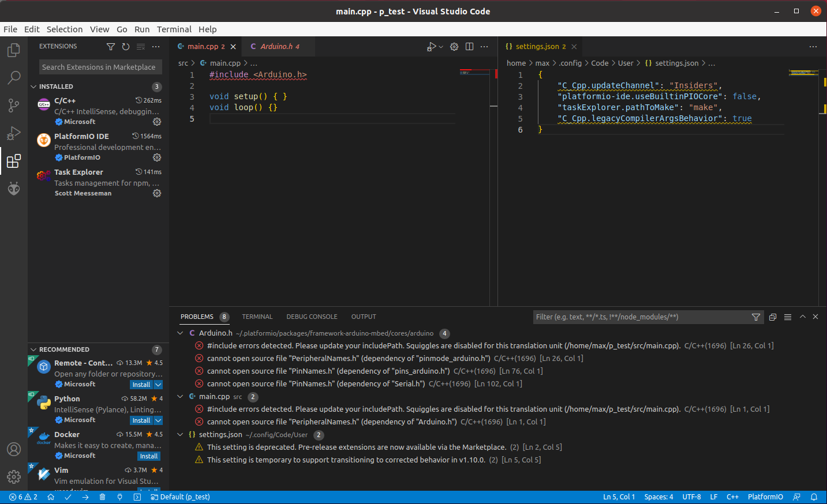
Task: Build the project using the status bar checkmark icon
Action: coord(68,497)
